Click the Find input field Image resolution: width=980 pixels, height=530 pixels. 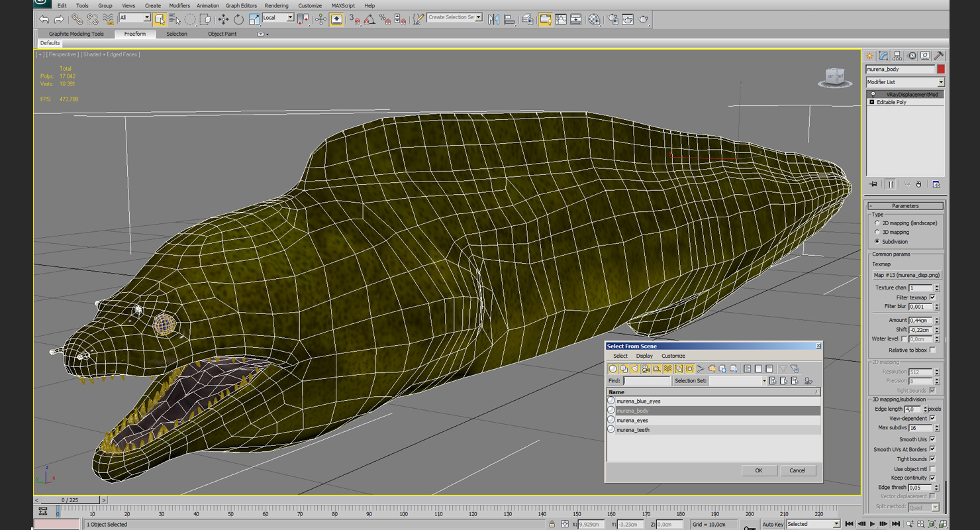click(x=647, y=381)
